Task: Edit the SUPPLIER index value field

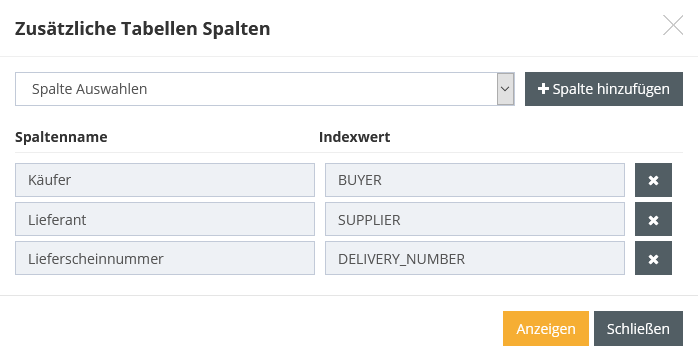Action: coord(475,219)
